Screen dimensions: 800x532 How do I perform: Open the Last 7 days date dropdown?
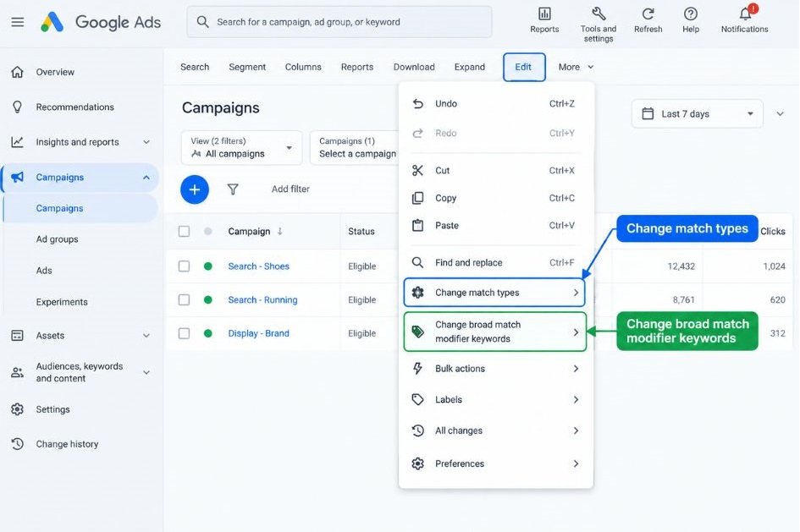[x=697, y=113]
